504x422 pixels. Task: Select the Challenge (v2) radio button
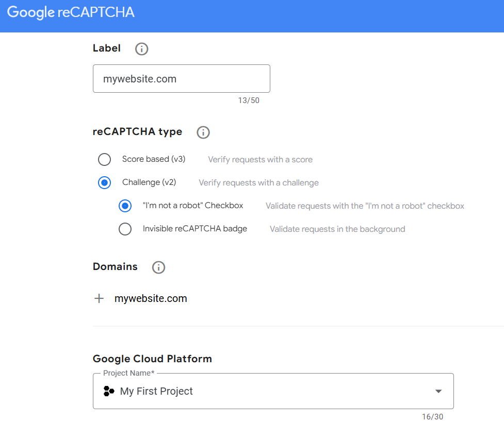click(x=105, y=182)
